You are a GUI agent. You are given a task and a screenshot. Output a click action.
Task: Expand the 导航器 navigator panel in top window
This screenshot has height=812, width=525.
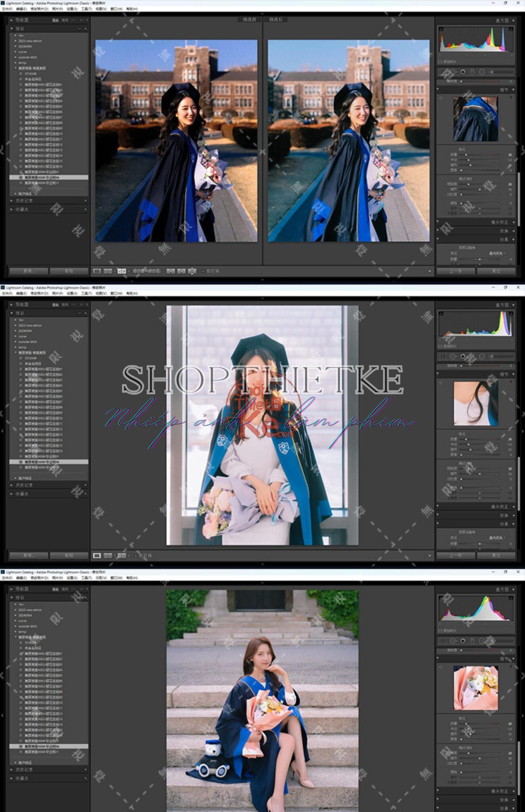coord(12,20)
